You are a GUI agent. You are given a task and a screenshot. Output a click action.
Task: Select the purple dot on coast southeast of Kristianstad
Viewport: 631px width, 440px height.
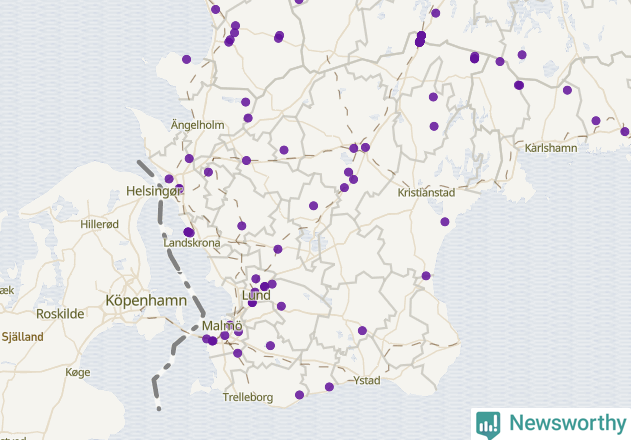point(445,221)
